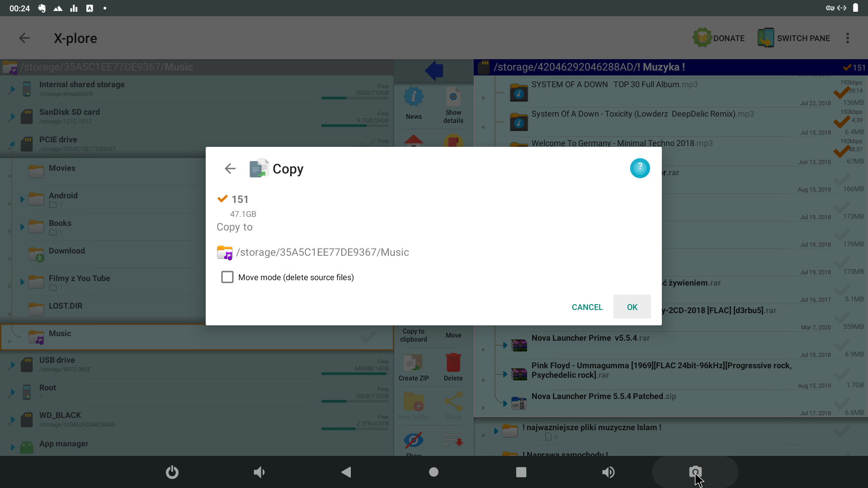Expand the Root entry
Screen dimensions: 868x488
tap(13, 392)
